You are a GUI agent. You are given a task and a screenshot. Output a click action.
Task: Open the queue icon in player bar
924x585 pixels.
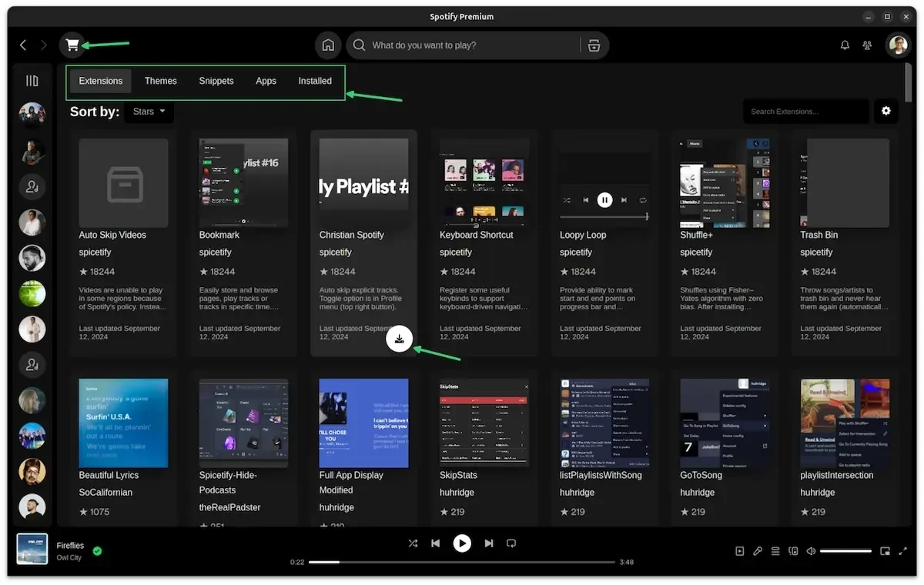click(775, 551)
